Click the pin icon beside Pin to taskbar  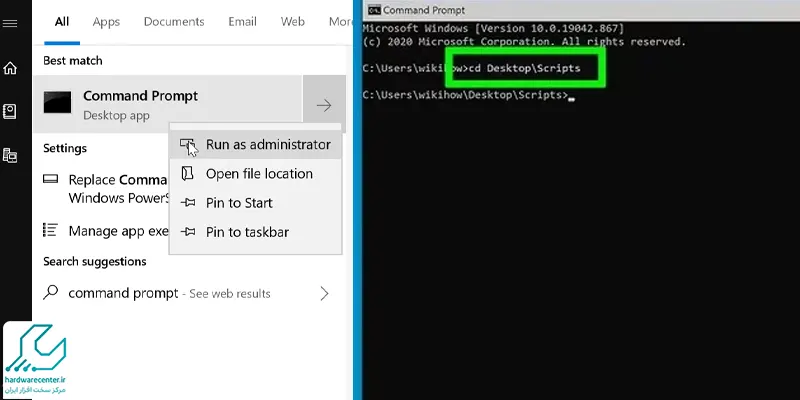point(188,232)
